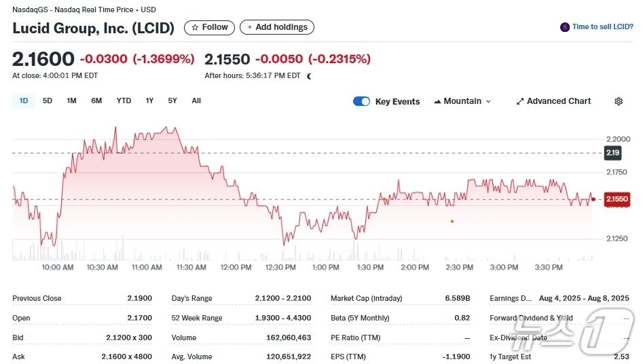Click the Advanced Chart expand icon
643x364 pixels.
pos(520,101)
